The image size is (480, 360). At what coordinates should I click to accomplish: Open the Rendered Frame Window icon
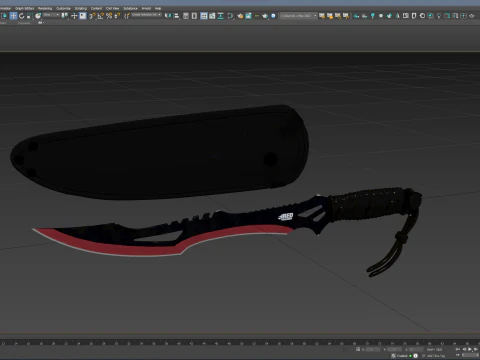tap(248, 16)
